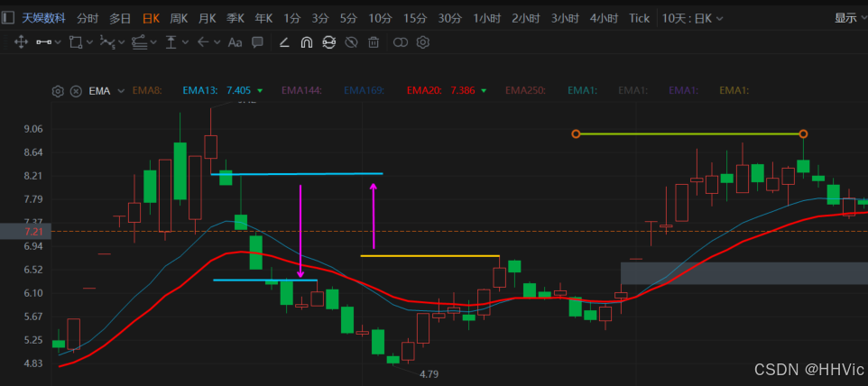Image resolution: width=868 pixels, height=386 pixels.
Task: Select the rectangle shape drawing tool
Action: 76,42
